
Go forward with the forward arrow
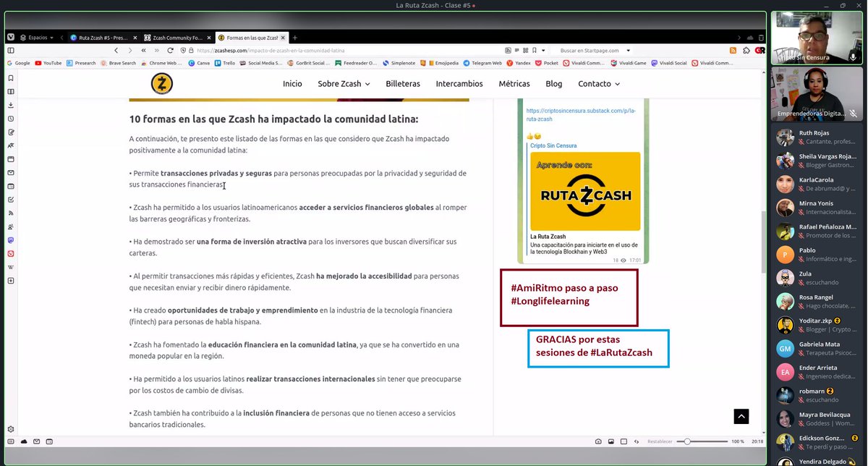129,51
